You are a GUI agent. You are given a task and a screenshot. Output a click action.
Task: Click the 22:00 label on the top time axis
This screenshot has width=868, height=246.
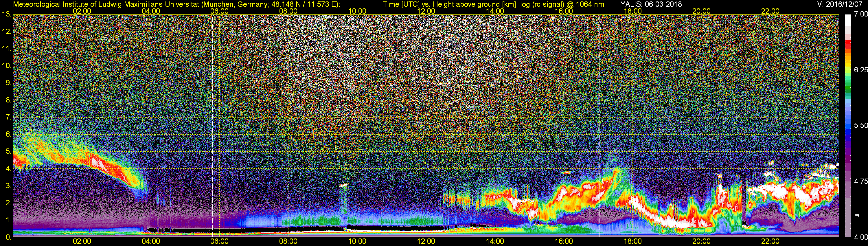[x=770, y=11]
